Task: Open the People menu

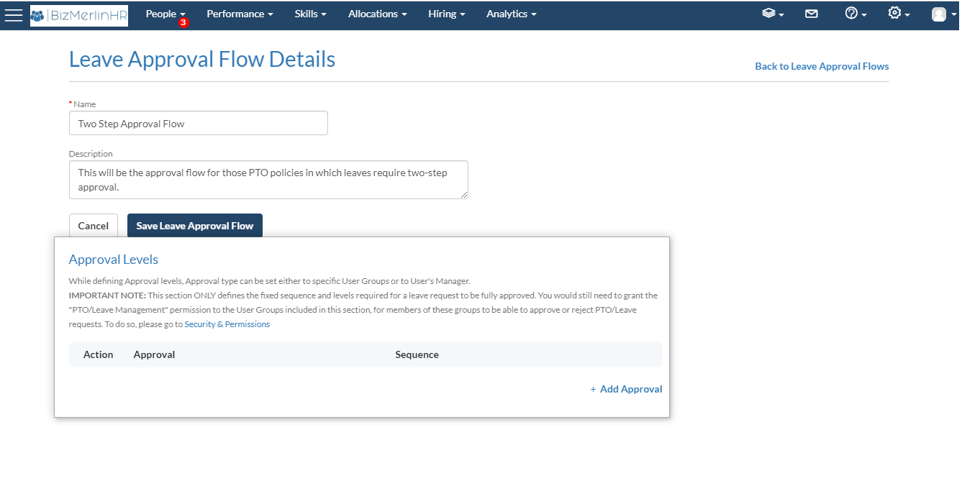Action: click(x=161, y=14)
